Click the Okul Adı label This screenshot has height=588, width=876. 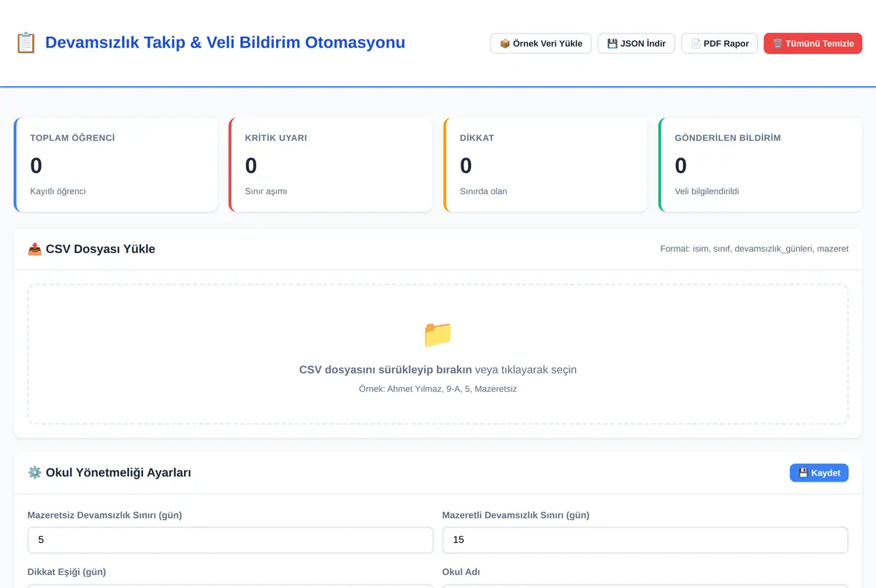461,572
